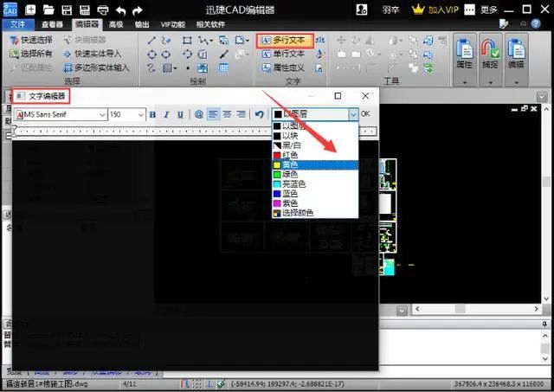This screenshot has width=554, height=392.
Task: Click the undo icon in text editor
Action: tap(259, 114)
